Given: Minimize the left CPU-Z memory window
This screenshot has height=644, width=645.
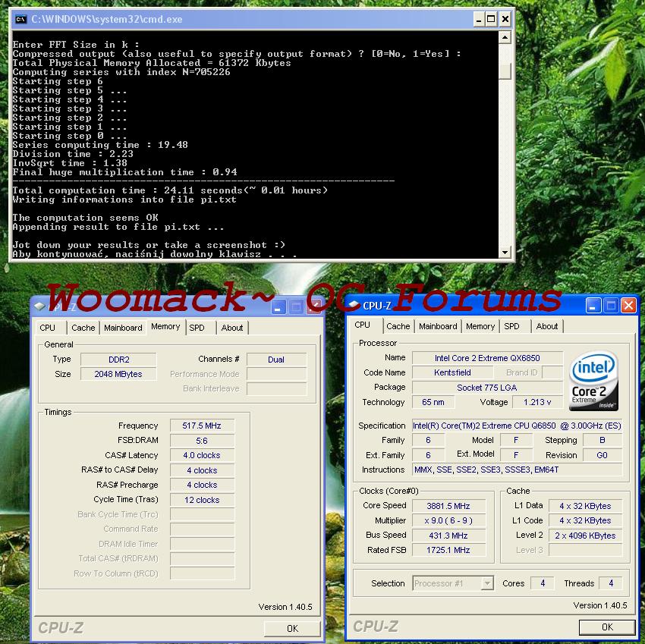Looking at the screenshot, I should tap(278, 307).
